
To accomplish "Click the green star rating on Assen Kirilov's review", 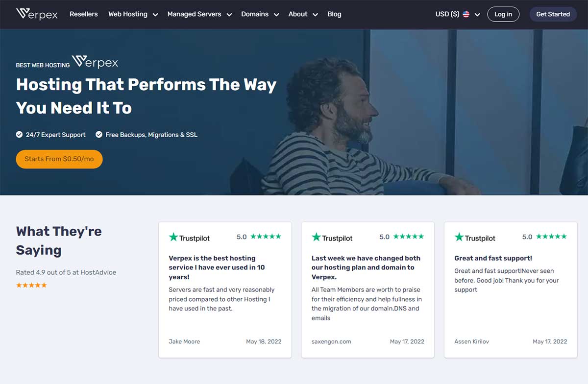I will [551, 237].
